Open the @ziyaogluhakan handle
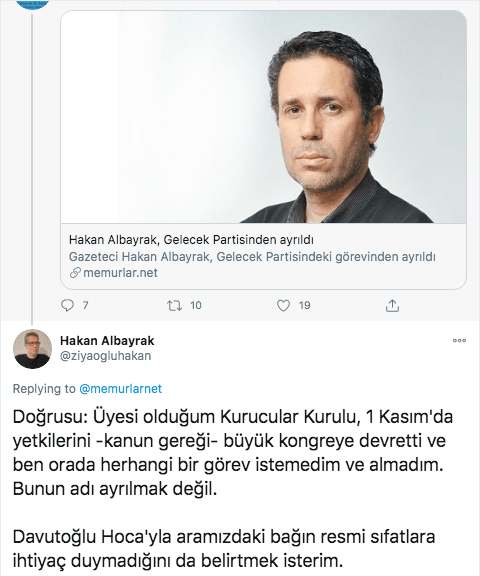Image resolution: width=480 pixels, height=576 pixels. (x=106, y=356)
